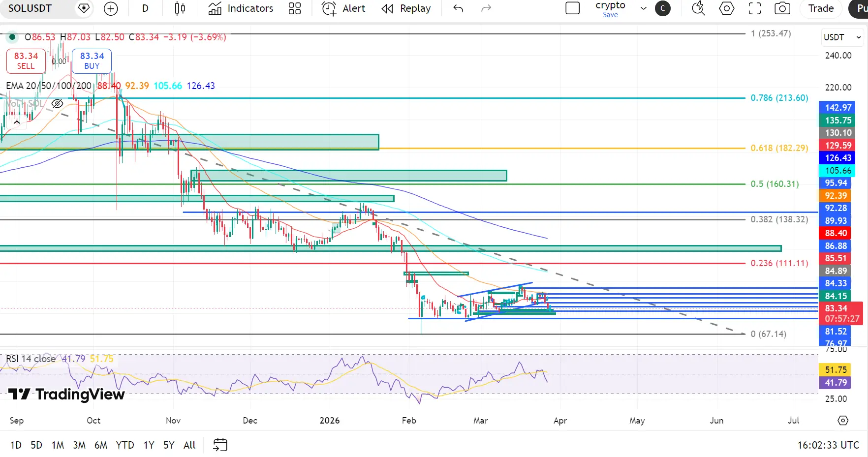868x457 pixels.
Task: Open price scale settings gear at bottom right
Action: point(843,421)
